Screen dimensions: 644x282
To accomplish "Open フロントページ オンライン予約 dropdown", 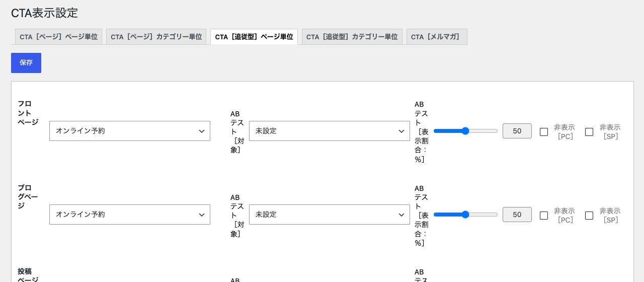I will pyautogui.click(x=130, y=131).
